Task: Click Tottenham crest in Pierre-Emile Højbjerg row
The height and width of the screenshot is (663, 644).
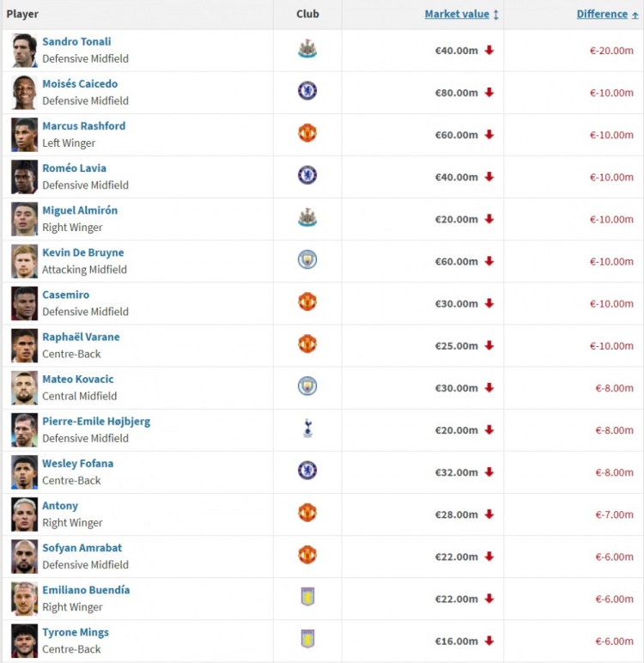Action: (307, 429)
